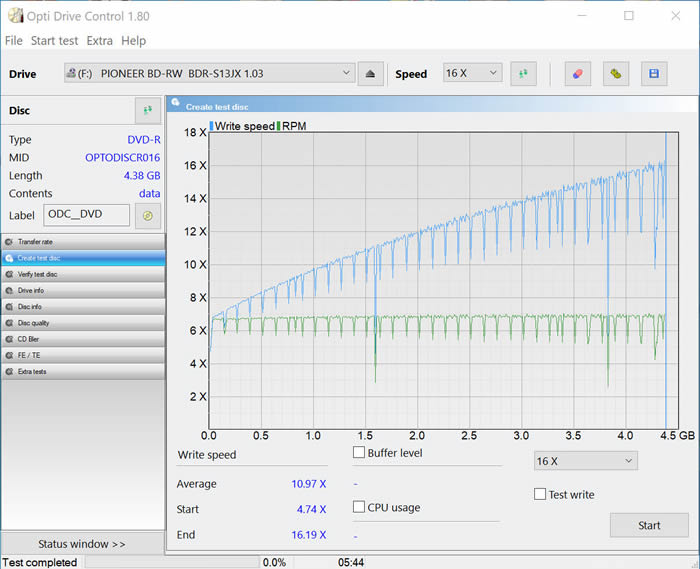Screen dimensions: 700x569
Task: Eject the disc using the eject icon
Action: click(x=370, y=73)
